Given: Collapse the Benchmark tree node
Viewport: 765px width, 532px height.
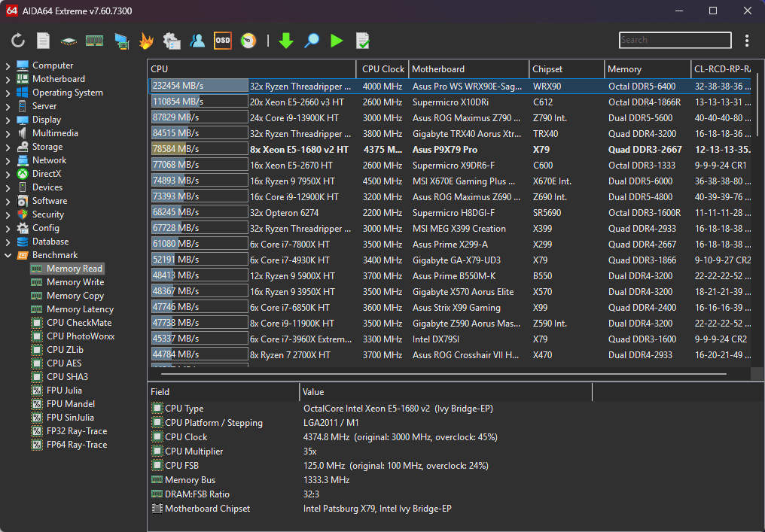Looking at the screenshot, I should tap(8, 255).
